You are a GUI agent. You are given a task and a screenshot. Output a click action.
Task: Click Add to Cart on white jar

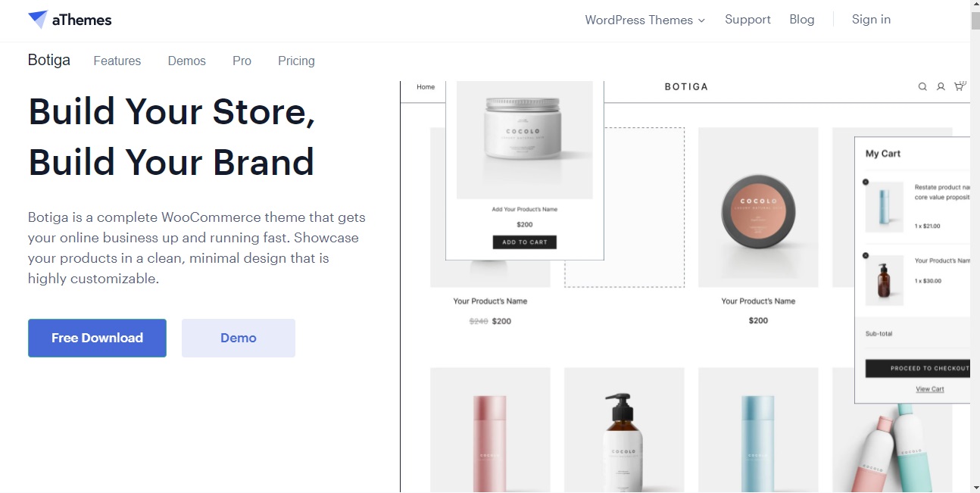tap(525, 242)
